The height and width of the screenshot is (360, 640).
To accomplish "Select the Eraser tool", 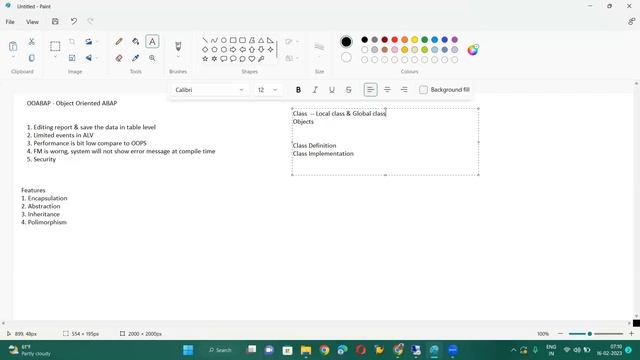I will (x=119, y=58).
